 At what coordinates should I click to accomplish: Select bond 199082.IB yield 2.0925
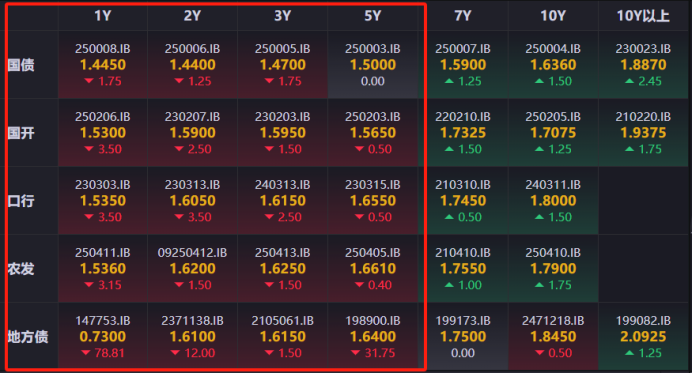pos(643,336)
